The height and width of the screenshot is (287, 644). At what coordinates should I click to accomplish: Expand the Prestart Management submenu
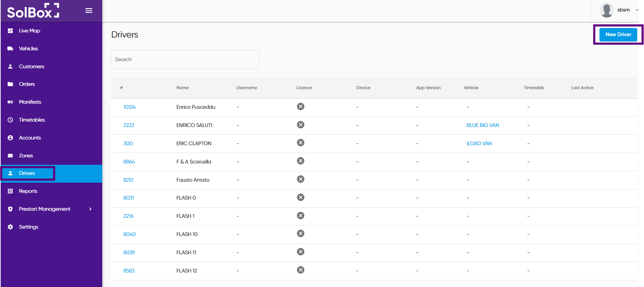coord(90,209)
